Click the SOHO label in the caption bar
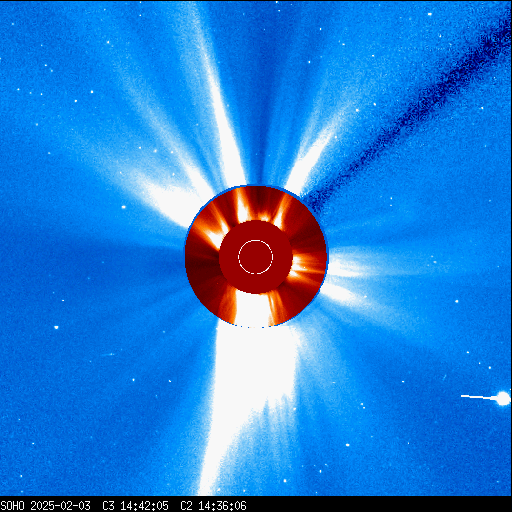512x512 pixels. click(12, 506)
